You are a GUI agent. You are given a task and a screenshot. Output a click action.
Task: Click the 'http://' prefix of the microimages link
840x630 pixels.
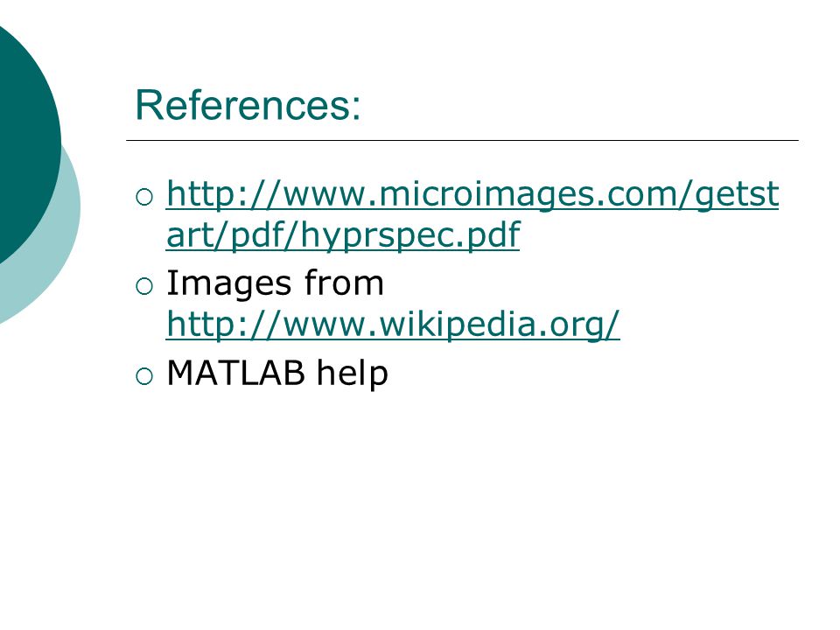click(223, 194)
